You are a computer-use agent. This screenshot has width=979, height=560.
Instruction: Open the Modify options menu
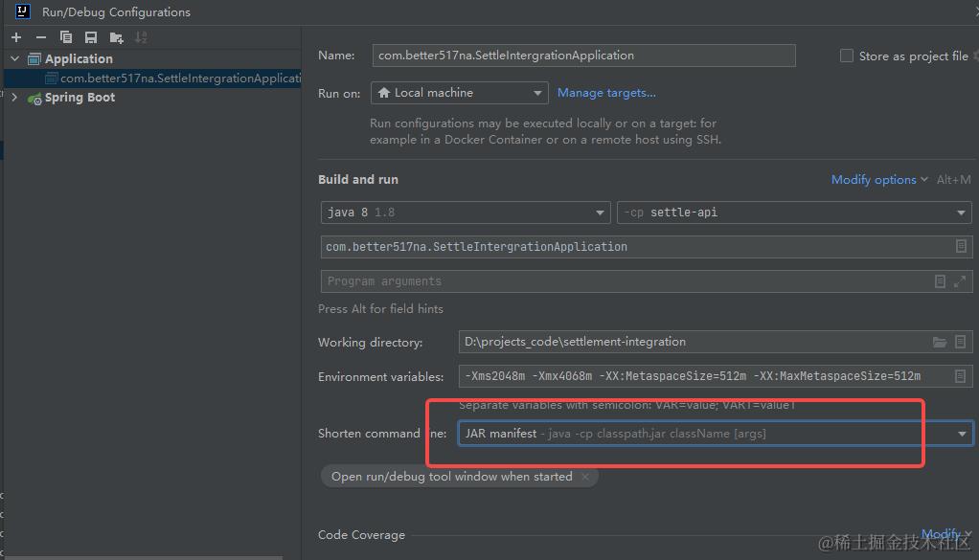[x=879, y=179]
